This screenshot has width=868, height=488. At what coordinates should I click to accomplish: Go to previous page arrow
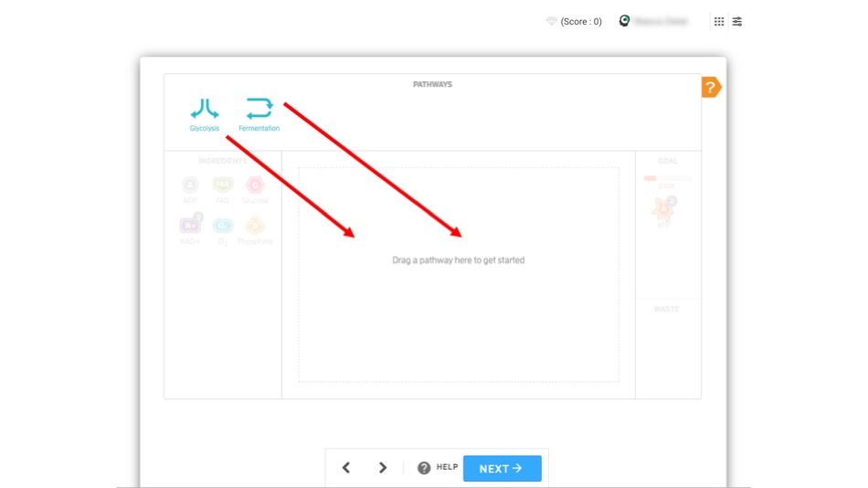click(x=346, y=468)
